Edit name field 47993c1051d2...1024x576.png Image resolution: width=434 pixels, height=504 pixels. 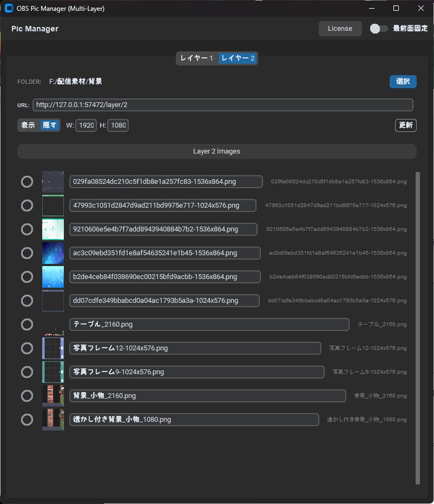[163, 205]
